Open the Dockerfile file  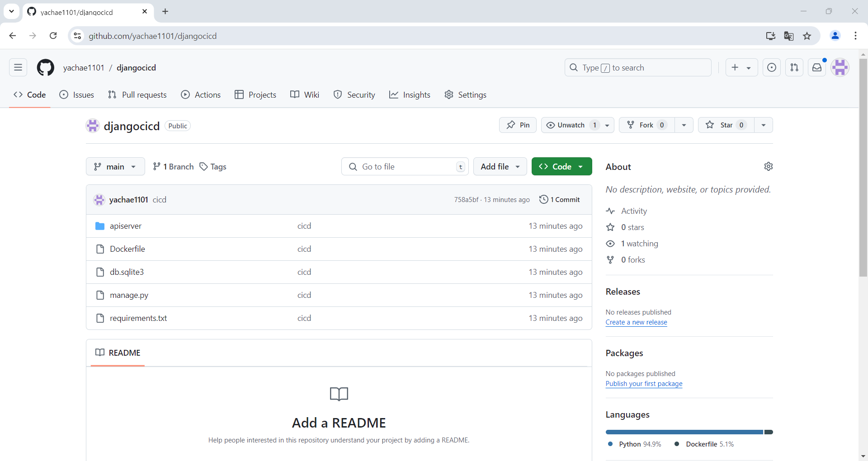127,249
